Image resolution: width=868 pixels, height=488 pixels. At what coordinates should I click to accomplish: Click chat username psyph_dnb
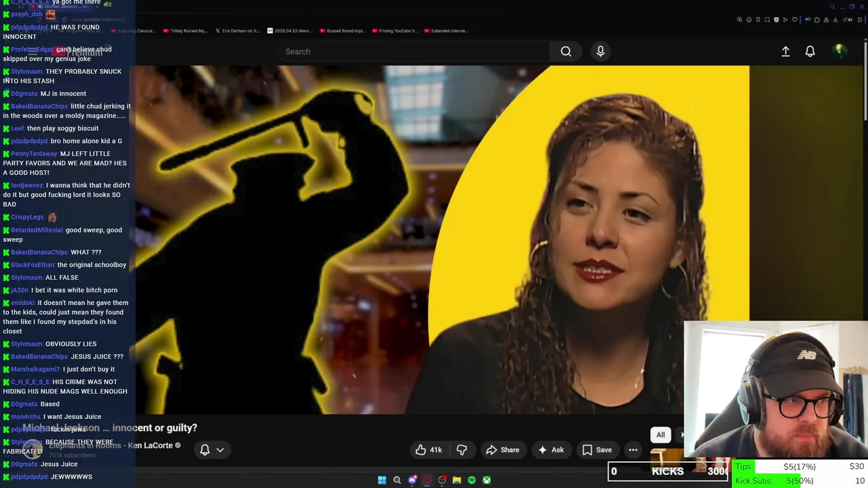[26, 14]
